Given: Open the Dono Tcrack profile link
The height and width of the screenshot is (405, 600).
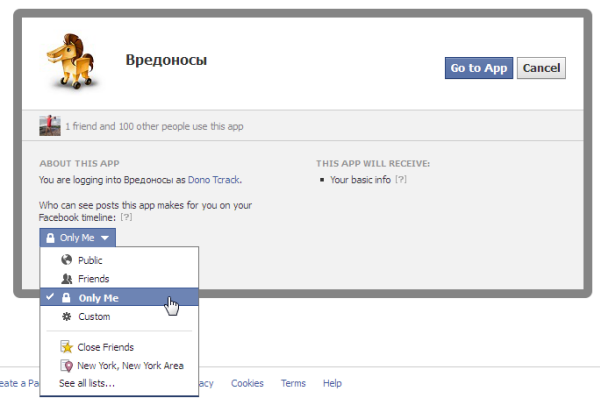Looking at the screenshot, I should (214, 180).
